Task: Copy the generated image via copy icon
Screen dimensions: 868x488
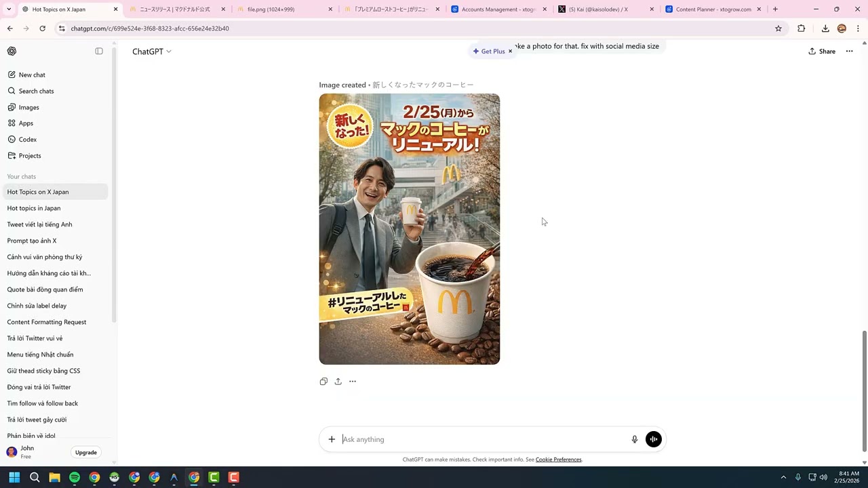Action: point(323,382)
